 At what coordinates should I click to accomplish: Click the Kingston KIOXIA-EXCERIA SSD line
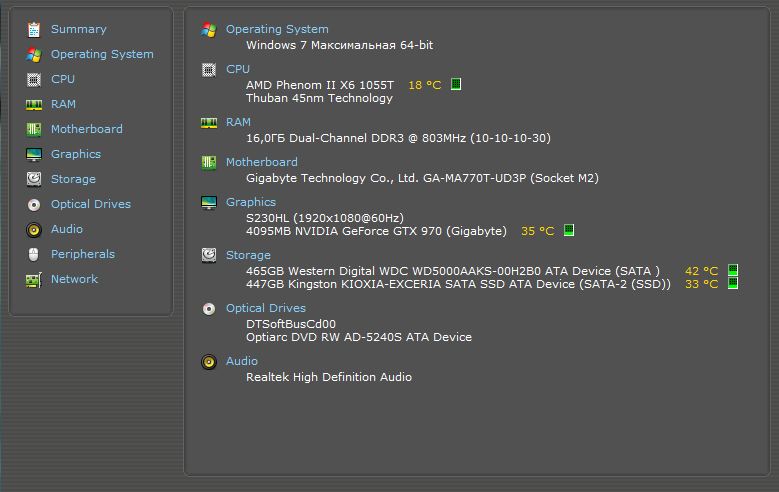pos(458,284)
